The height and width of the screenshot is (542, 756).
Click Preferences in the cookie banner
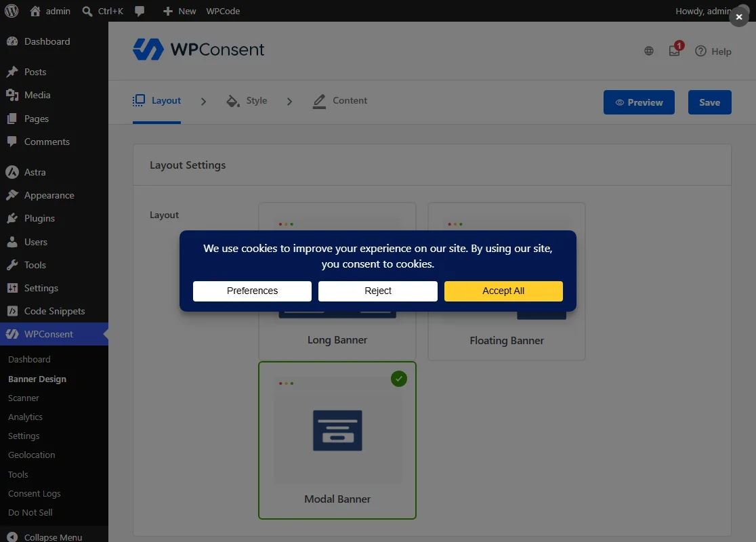pyautogui.click(x=252, y=291)
